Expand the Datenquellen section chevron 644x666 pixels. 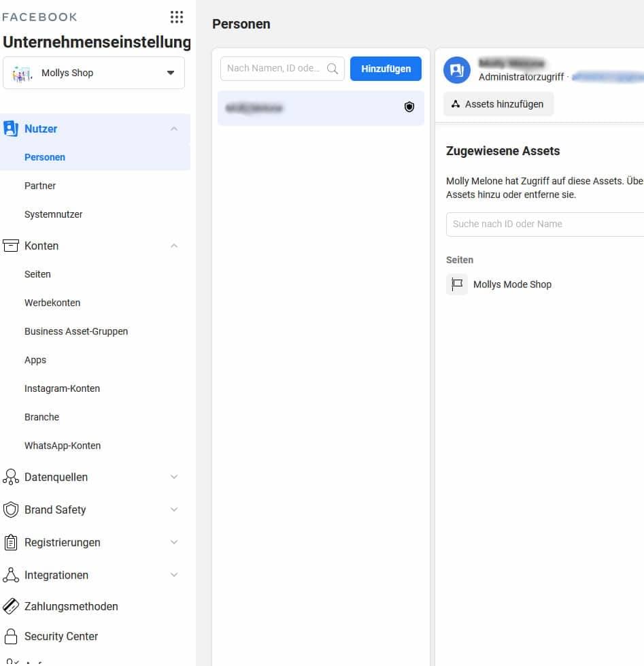174,477
